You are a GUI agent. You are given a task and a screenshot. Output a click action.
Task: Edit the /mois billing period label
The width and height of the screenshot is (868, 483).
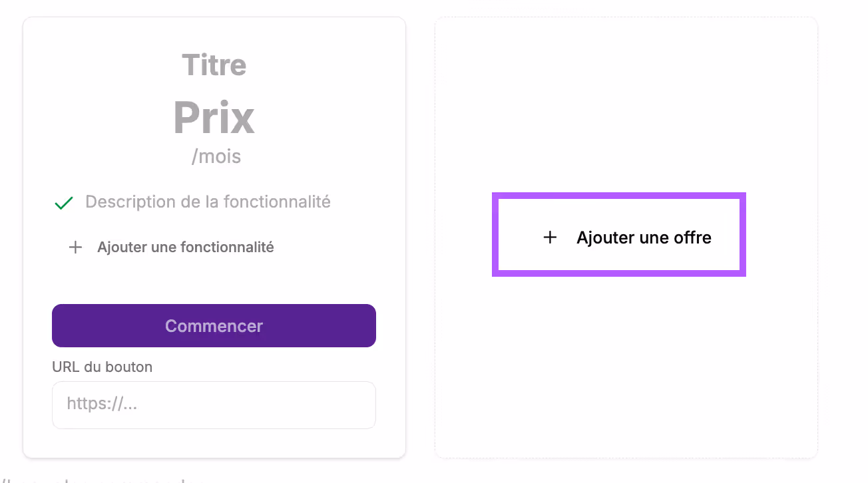point(214,156)
